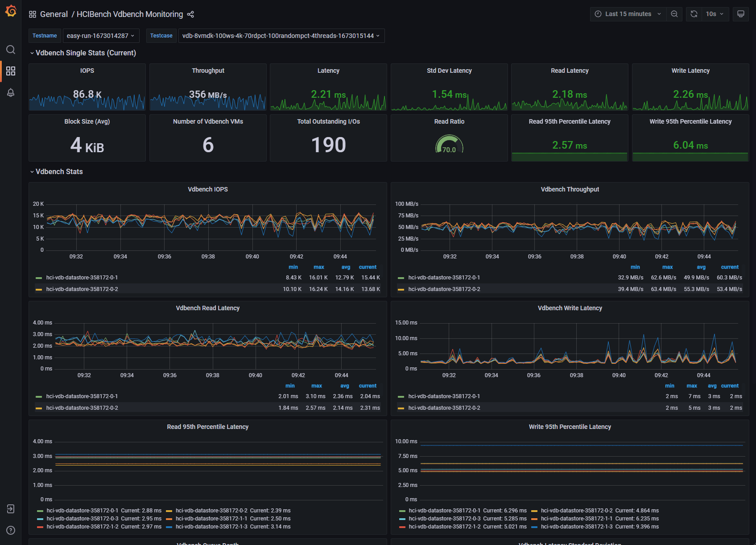Sort IOPS legend by the current column
This screenshot has height=545, width=756.
tap(368, 267)
